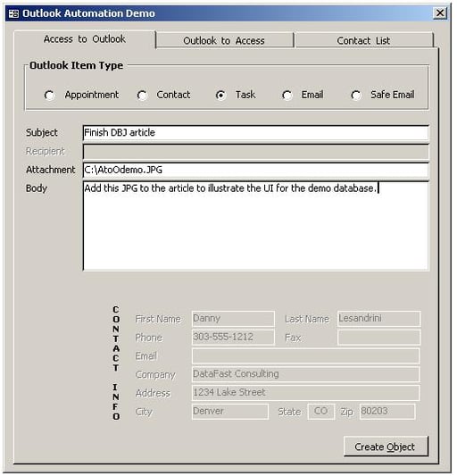The width and height of the screenshot is (457, 476).
Task: Select the Safe Email radio button
Action: (x=356, y=96)
